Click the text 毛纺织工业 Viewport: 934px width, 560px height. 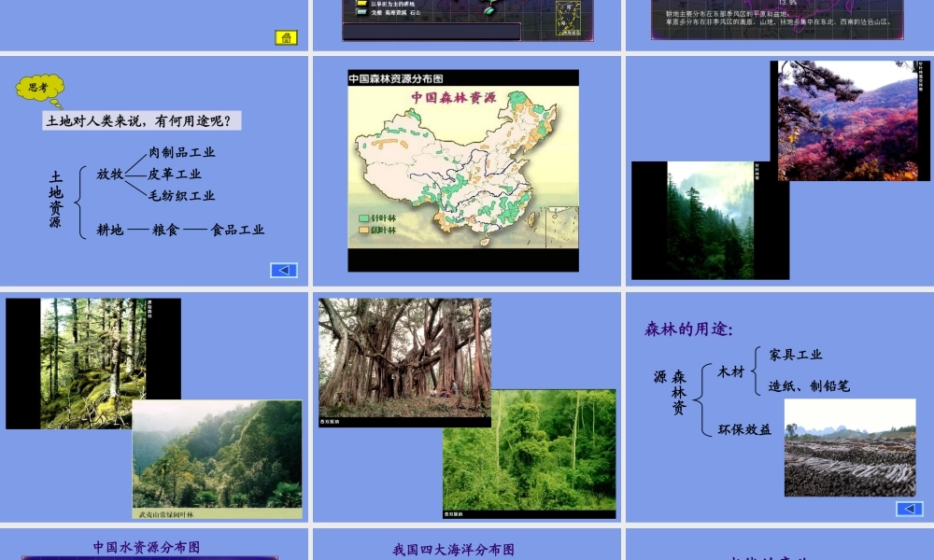[x=182, y=196]
